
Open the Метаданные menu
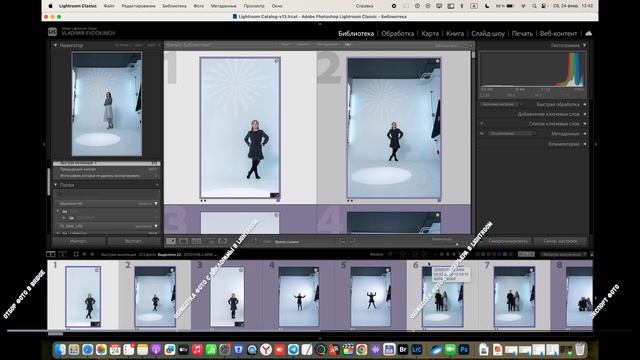pos(224,6)
